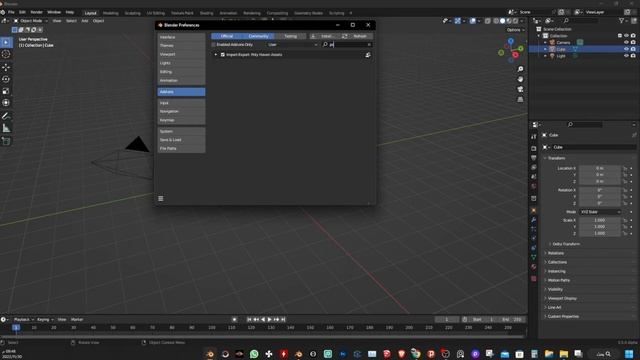Screen dimensions: 640x360
Task: Open the Keymap section in Preferences
Action: [181, 120]
